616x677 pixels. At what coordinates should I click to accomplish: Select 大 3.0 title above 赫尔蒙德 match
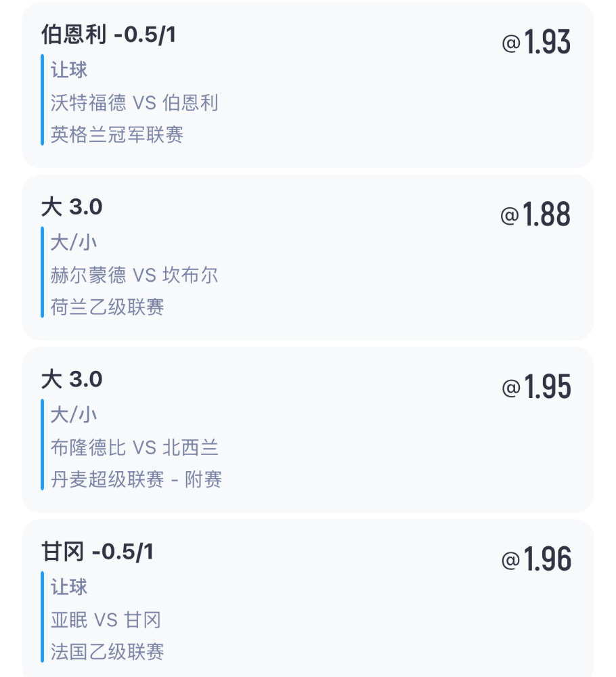[x=72, y=207]
